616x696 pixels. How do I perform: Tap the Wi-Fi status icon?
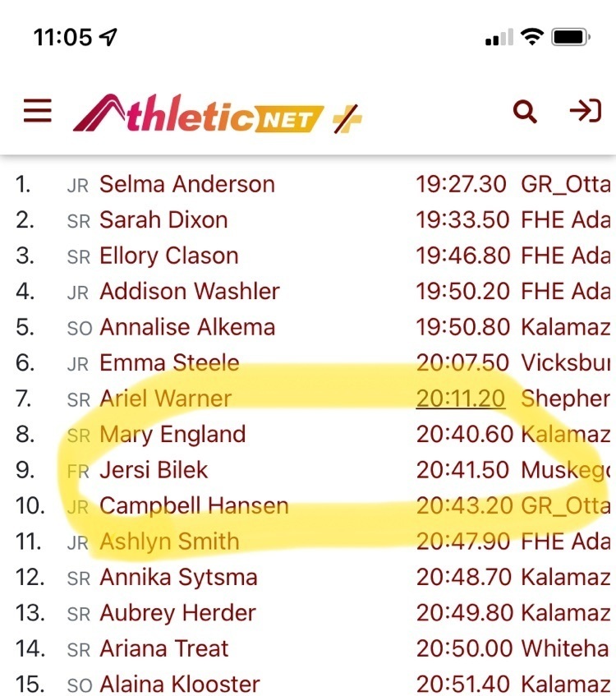(x=532, y=36)
